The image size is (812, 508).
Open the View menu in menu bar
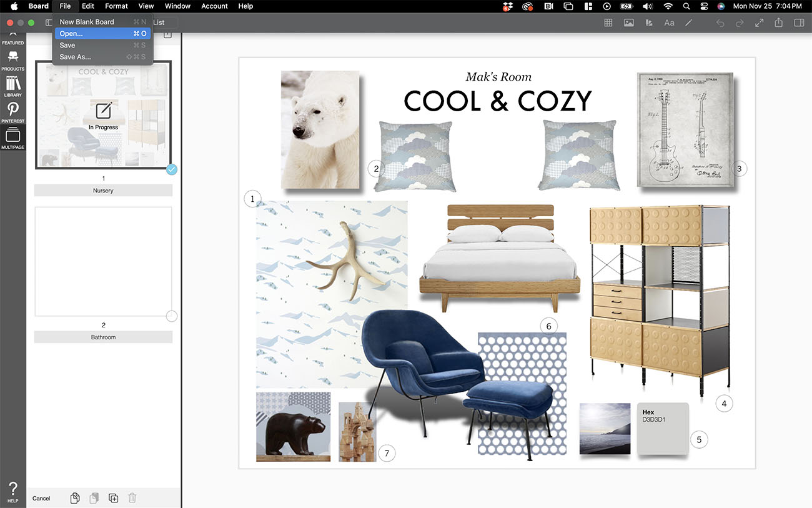(146, 6)
